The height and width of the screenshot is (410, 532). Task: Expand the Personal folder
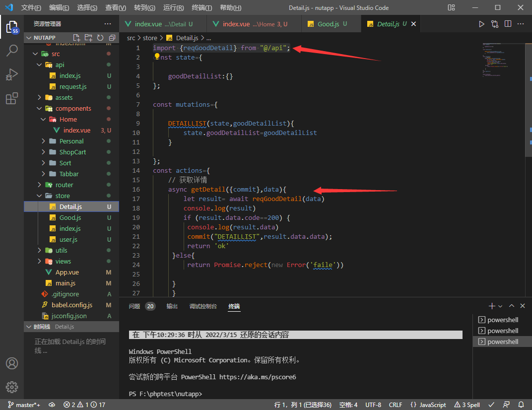[x=43, y=141]
